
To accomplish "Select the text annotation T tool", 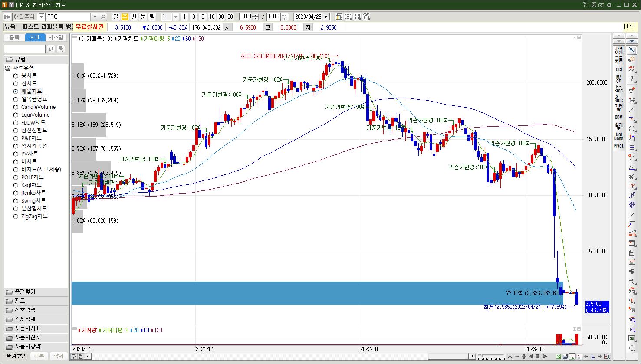I will click(x=632, y=91).
